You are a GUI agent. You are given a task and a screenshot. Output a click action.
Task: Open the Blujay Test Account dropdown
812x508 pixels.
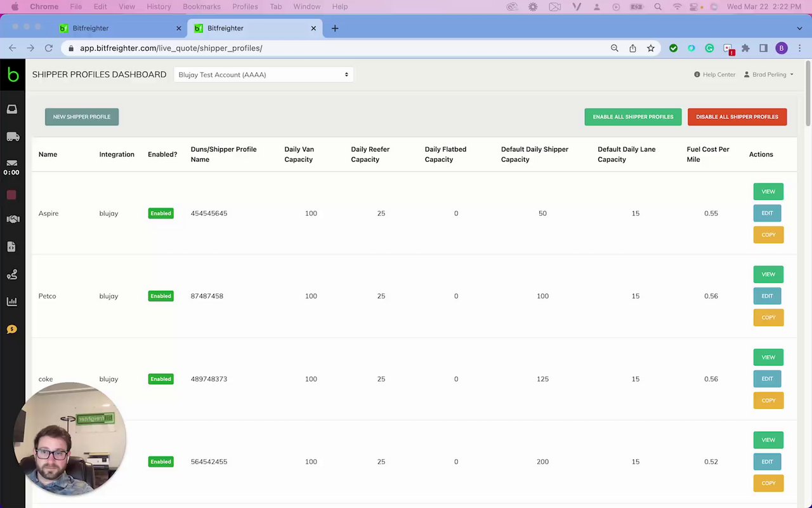[263, 74]
